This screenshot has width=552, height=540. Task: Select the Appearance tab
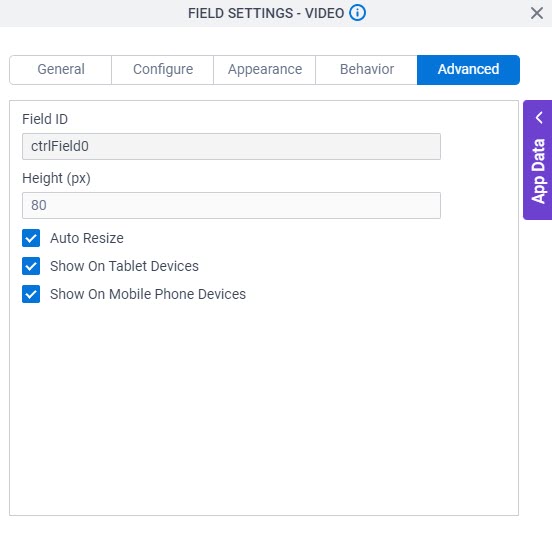pyautogui.click(x=265, y=69)
